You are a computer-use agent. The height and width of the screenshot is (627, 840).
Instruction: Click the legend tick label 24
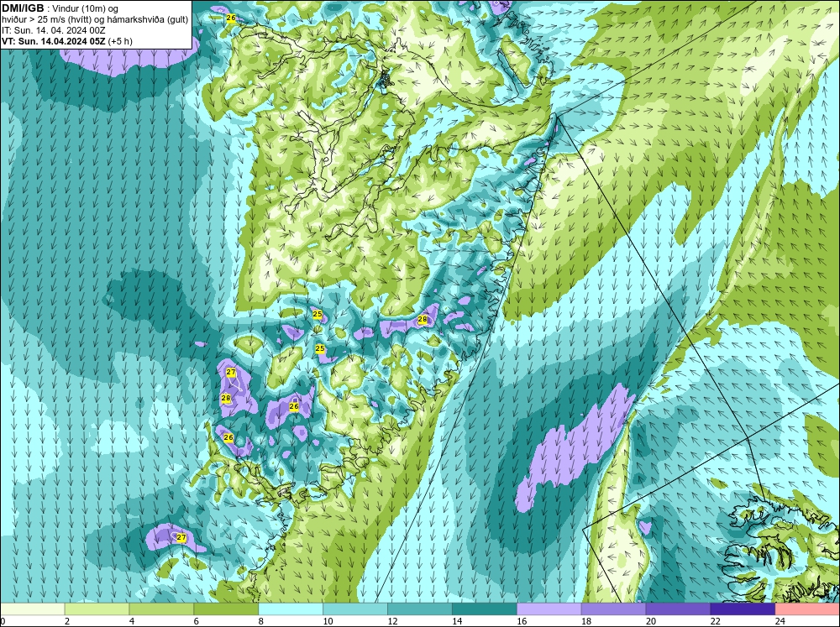[780, 621]
